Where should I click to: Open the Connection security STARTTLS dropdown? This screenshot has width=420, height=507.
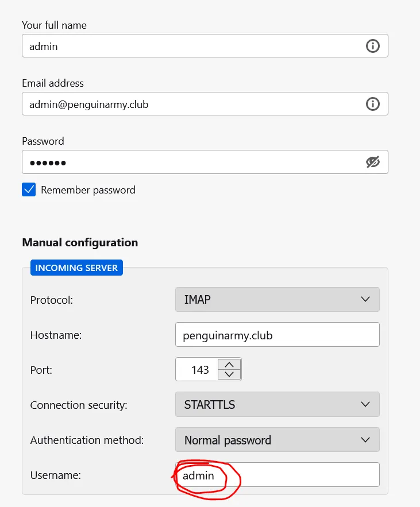(277, 405)
